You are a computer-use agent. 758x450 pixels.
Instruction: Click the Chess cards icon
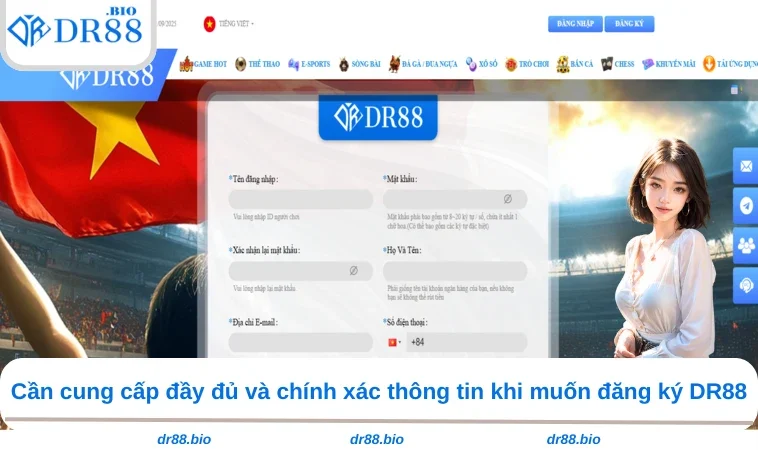[x=607, y=64]
